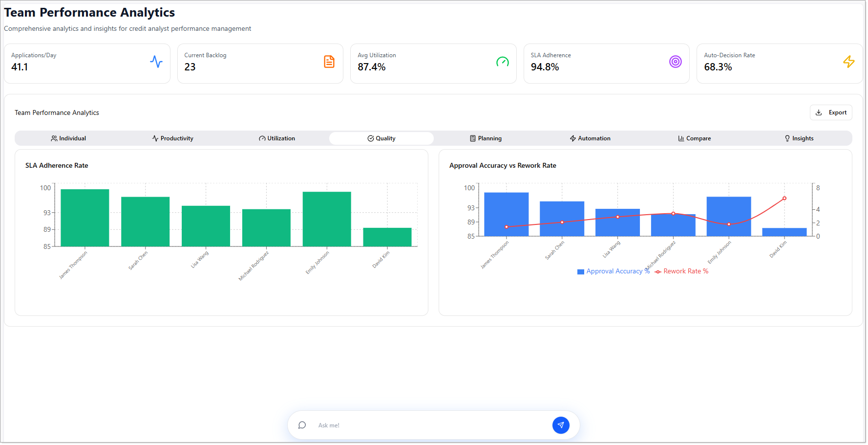Click the Current Backlog document icon
This screenshot has width=868, height=445.
329,62
